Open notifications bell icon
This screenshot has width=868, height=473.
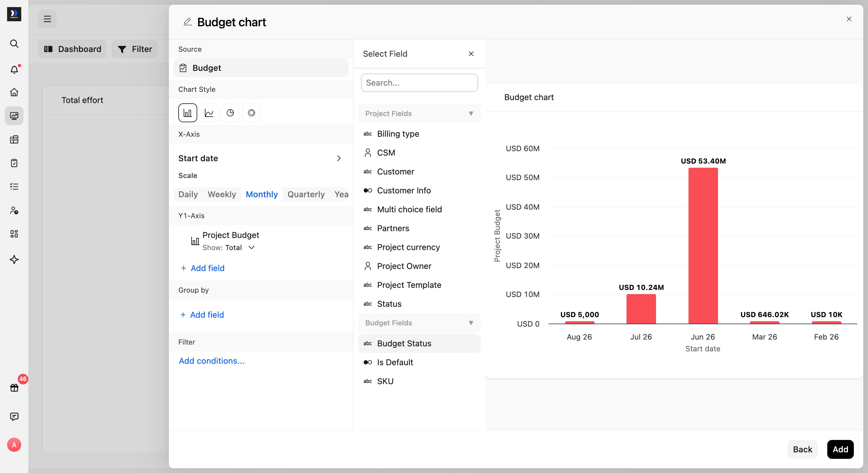14,69
